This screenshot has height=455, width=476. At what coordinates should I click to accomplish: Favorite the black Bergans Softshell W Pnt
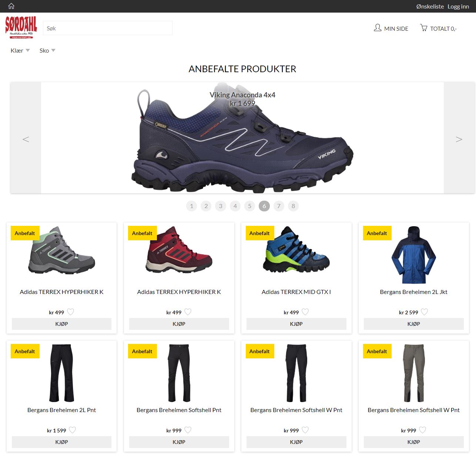coord(305,430)
